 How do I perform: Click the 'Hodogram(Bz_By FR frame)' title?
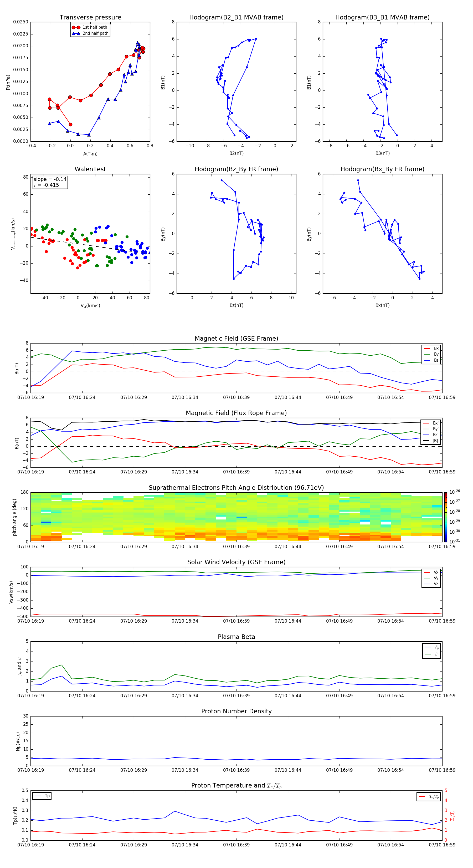pyautogui.click(x=236, y=169)
